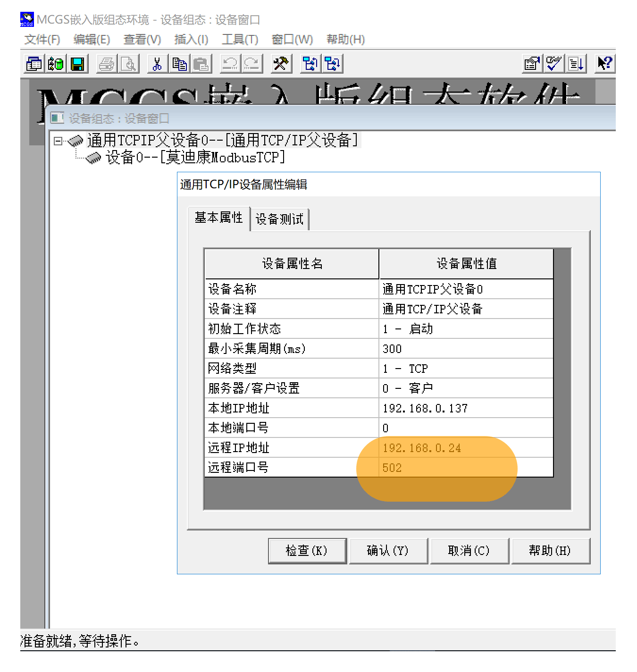
Task: Cut selection with the scissors icon
Action: click(x=157, y=63)
